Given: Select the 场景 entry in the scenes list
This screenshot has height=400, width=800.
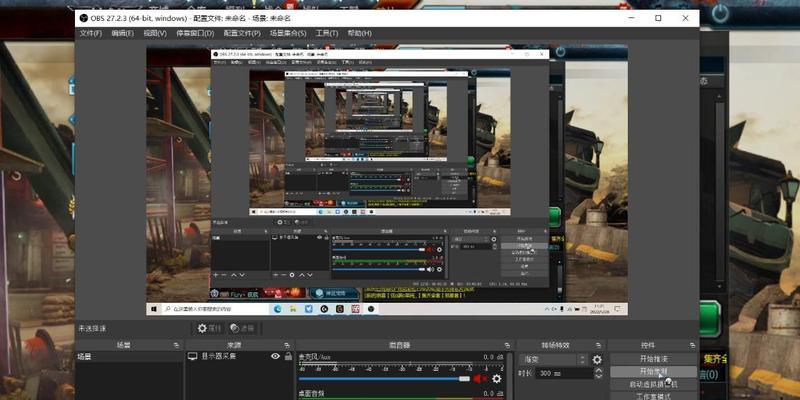Looking at the screenshot, I should pyautogui.click(x=130, y=357).
